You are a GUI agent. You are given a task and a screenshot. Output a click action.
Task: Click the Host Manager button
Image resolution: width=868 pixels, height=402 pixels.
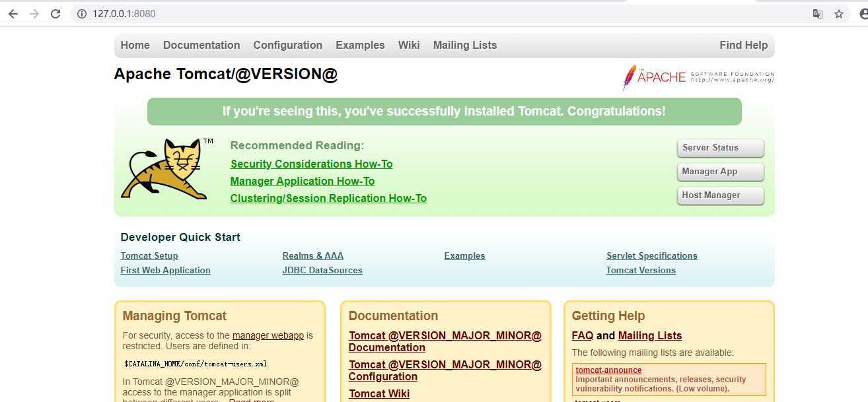click(x=721, y=195)
